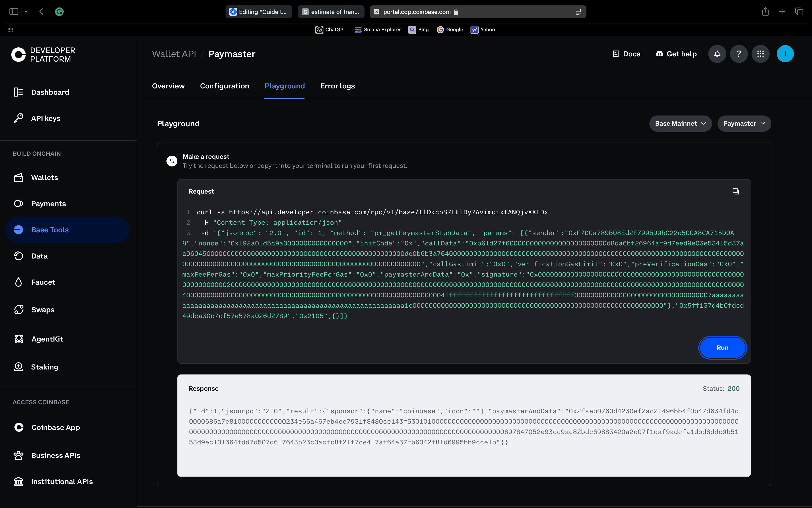This screenshot has height=508, width=812.
Task: Run the Paymaster request
Action: [x=722, y=348]
